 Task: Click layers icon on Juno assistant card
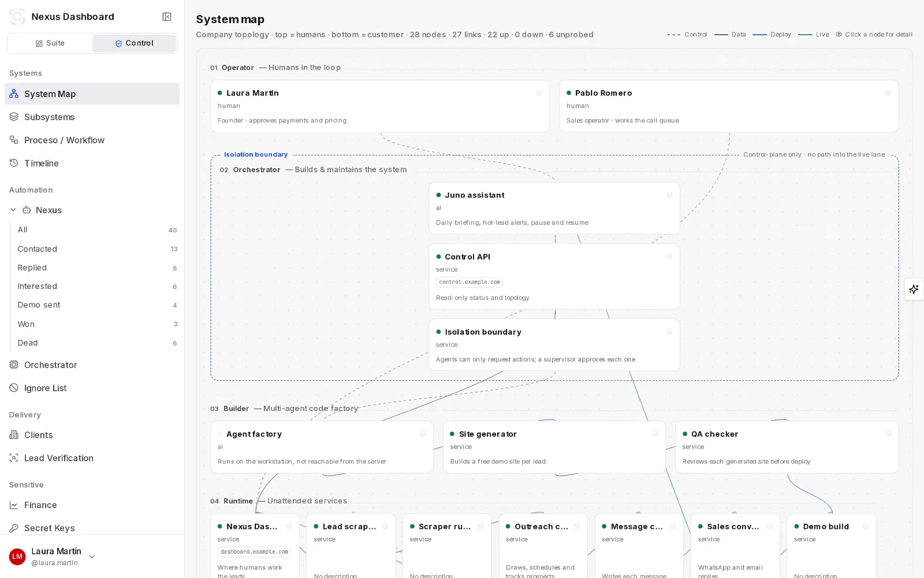669,195
